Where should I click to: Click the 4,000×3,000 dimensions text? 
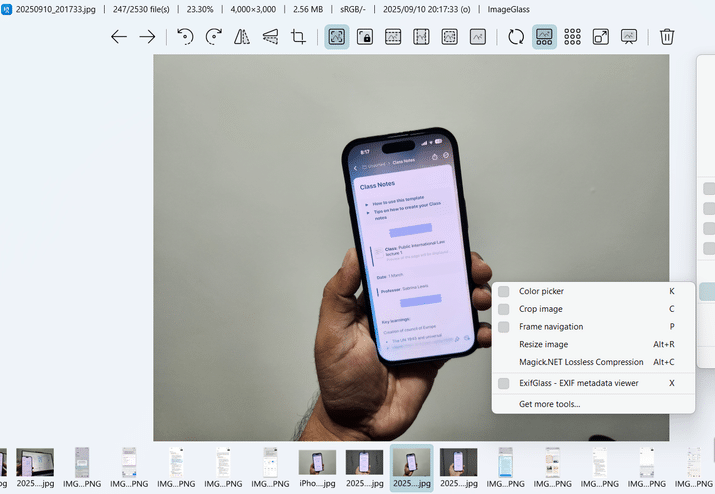click(x=253, y=9)
